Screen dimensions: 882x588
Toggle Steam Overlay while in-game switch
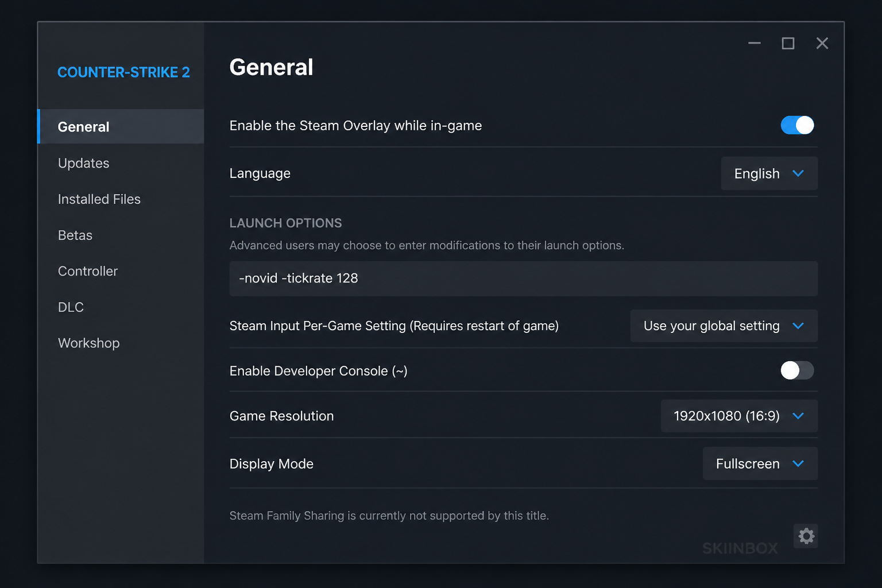point(797,125)
